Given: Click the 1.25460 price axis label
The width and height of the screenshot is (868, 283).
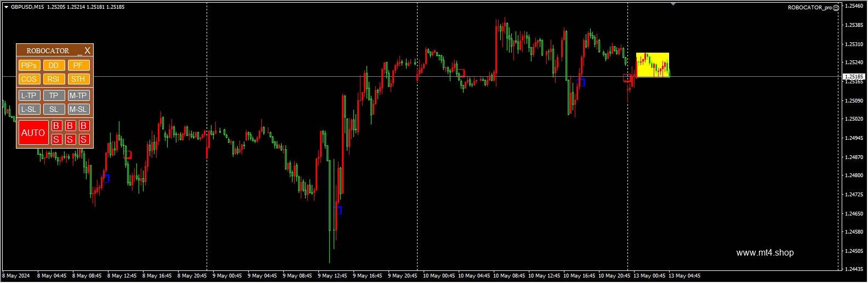Looking at the screenshot, I should [854, 6].
